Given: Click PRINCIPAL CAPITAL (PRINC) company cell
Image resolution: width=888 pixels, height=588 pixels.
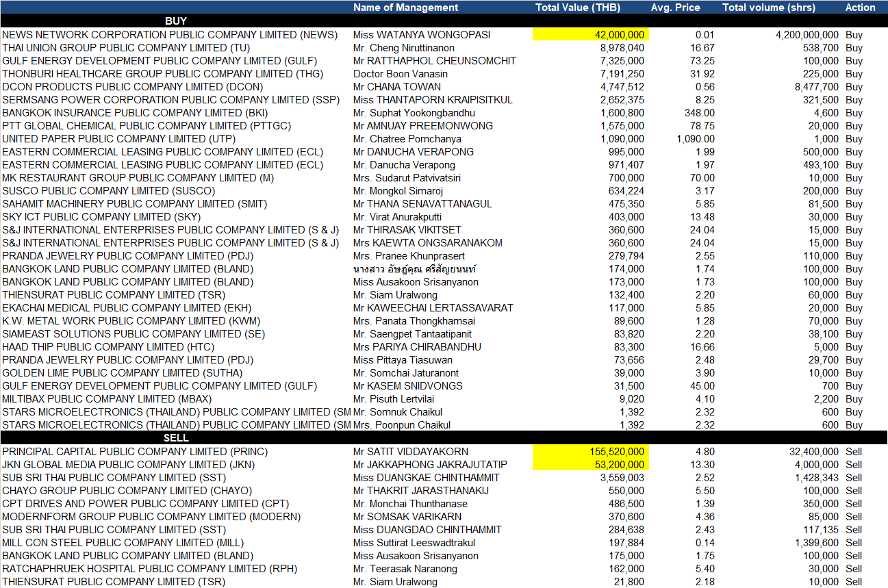Looking at the screenshot, I should (135, 452).
